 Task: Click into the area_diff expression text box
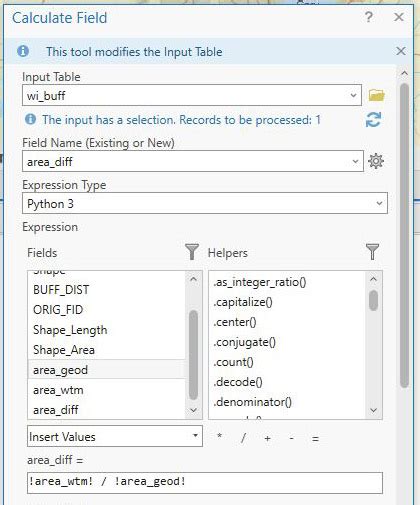[x=205, y=482]
